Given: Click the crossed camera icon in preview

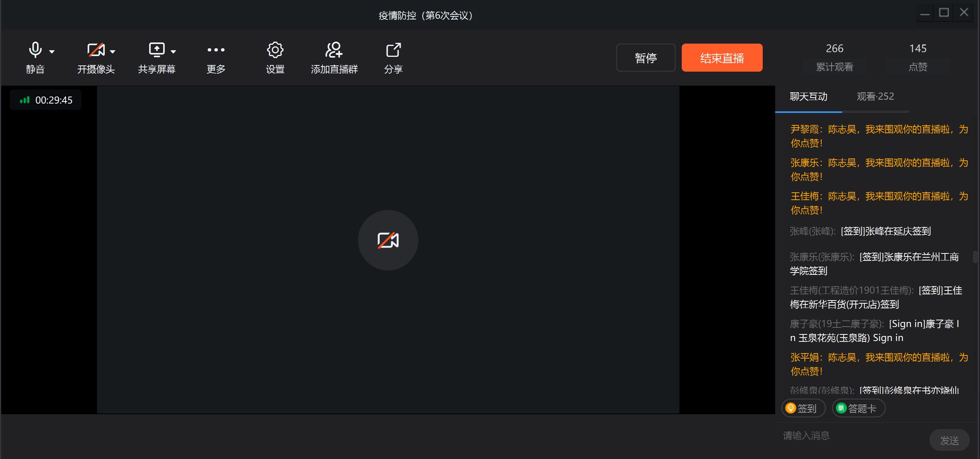Looking at the screenshot, I should (x=388, y=240).
